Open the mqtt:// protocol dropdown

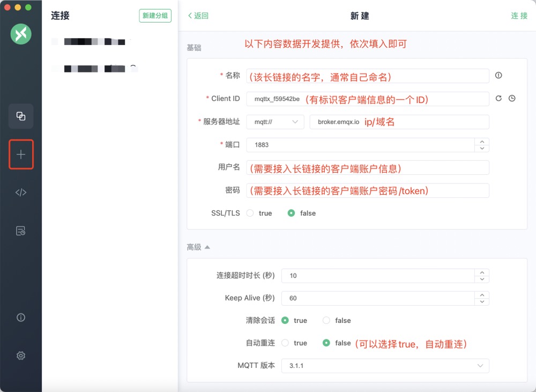point(274,122)
